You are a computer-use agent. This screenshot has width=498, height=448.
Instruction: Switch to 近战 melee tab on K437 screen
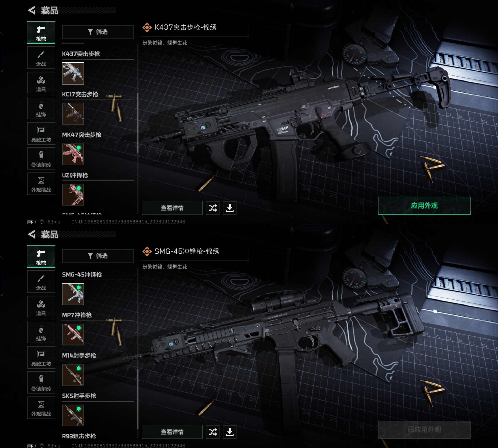[41, 58]
